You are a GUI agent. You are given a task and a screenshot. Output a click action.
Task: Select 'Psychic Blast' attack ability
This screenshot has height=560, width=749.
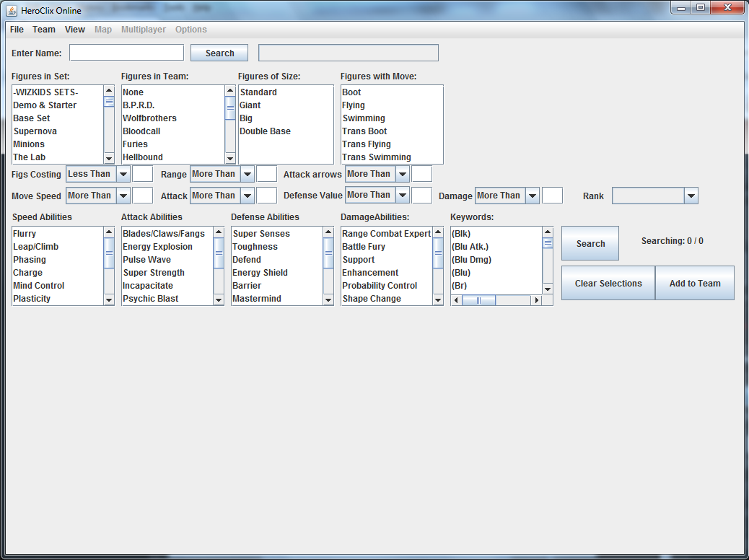(x=167, y=298)
